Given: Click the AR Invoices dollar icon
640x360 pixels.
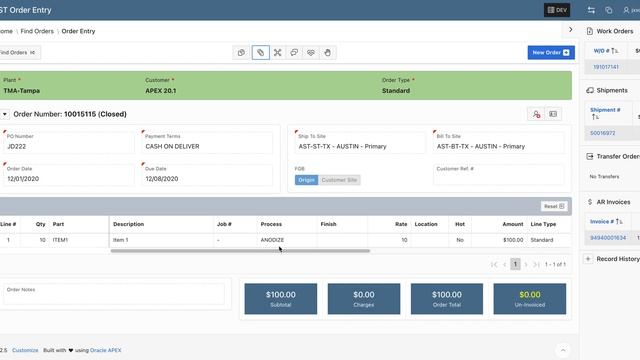Looking at the screenshot, I should point(590,202).
